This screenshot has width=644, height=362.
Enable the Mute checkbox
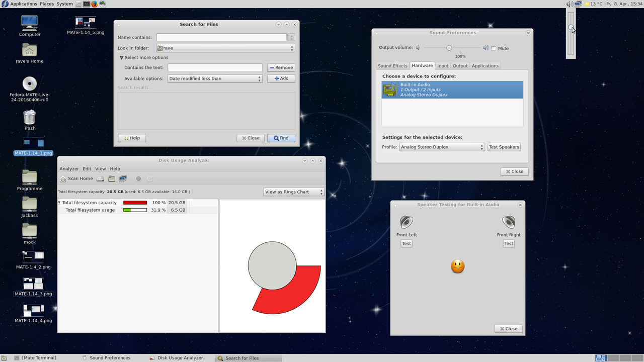click(x=494, y=48)
